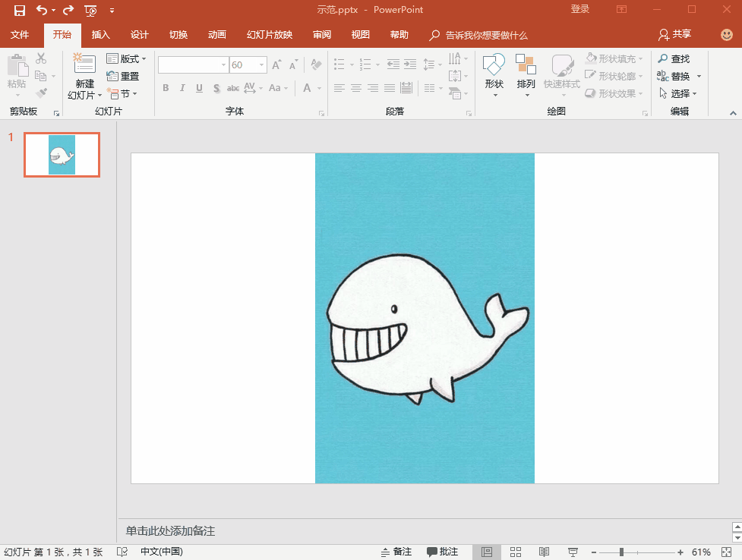Switch to Slide Sorter view icon

coord(516,552)
